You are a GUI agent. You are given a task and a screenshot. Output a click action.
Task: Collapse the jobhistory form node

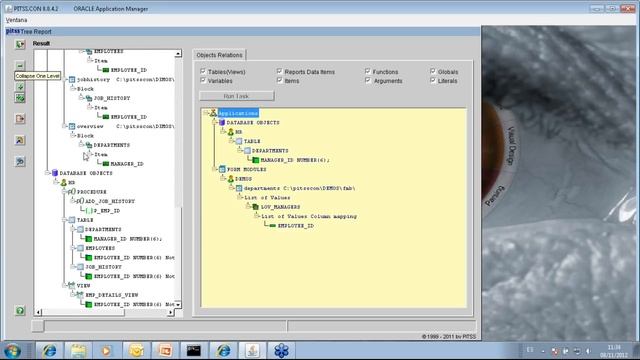(64, 79)
